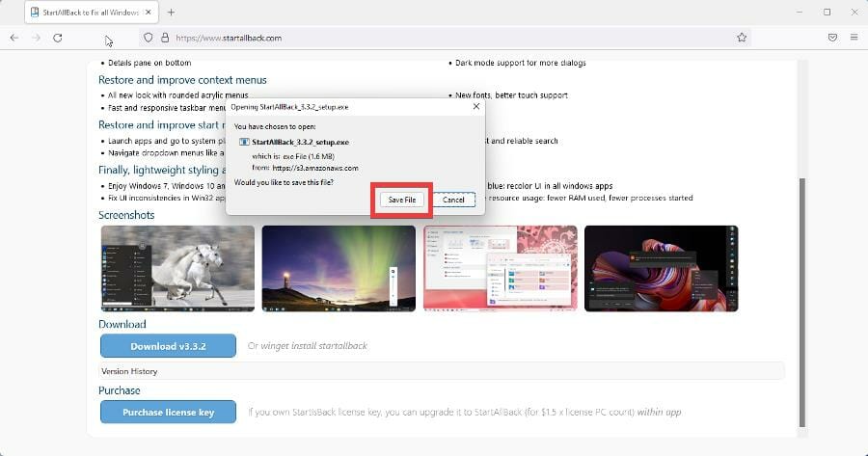Open the Firefox hamburger menu
The image size is (868, 456).
(854, 38)
